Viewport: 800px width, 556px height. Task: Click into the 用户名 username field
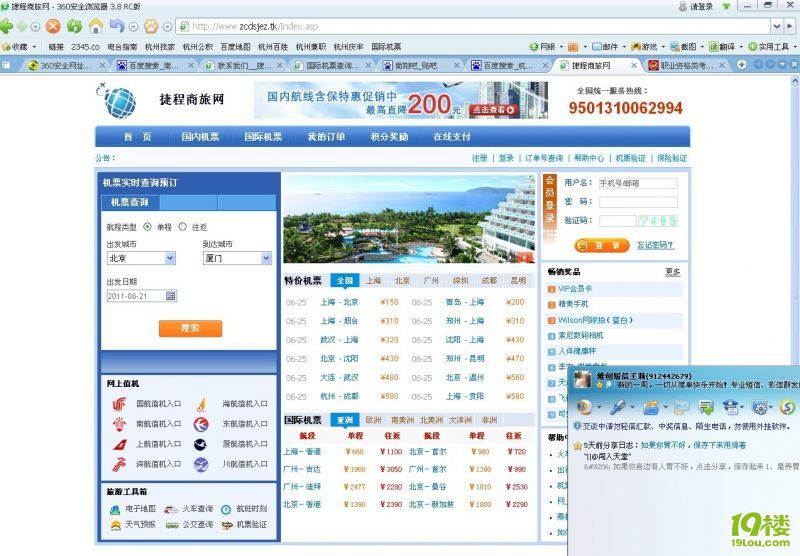click(x=638, y=183)
